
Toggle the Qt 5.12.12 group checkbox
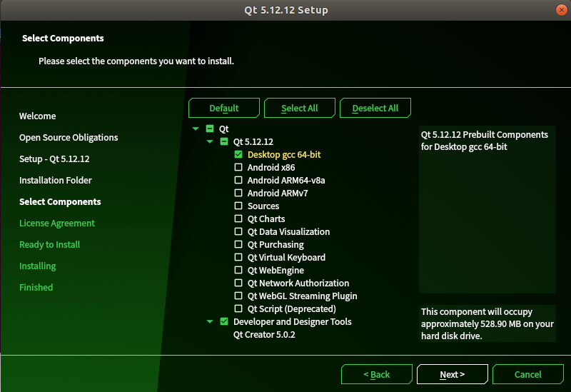pyautogui.click(x=224, y=141)
